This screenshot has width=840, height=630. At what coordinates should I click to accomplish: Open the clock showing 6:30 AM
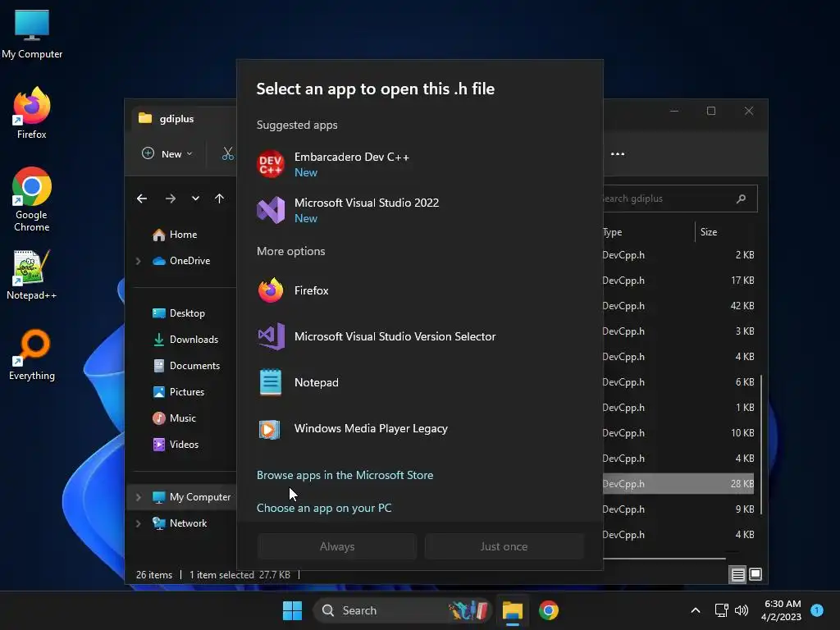click(x=782, y=610)
